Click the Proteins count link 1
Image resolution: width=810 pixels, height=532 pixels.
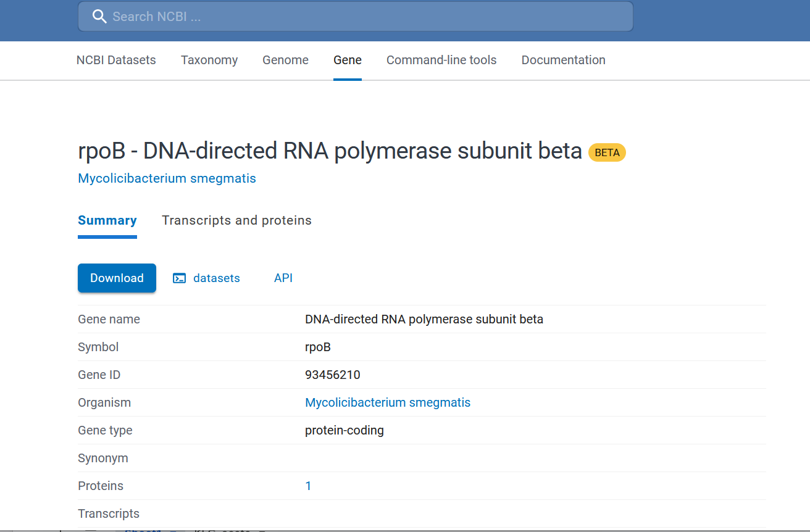coord(308,486)
